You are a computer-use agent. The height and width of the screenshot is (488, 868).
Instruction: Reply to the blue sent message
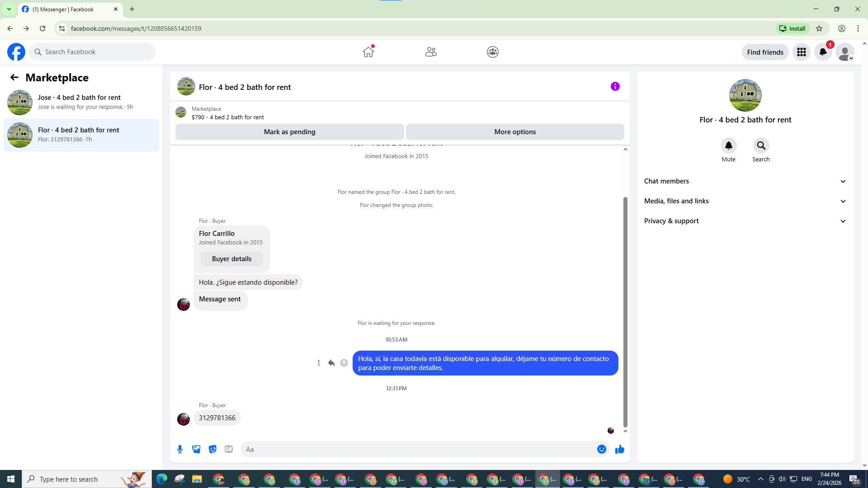point(331,363)
